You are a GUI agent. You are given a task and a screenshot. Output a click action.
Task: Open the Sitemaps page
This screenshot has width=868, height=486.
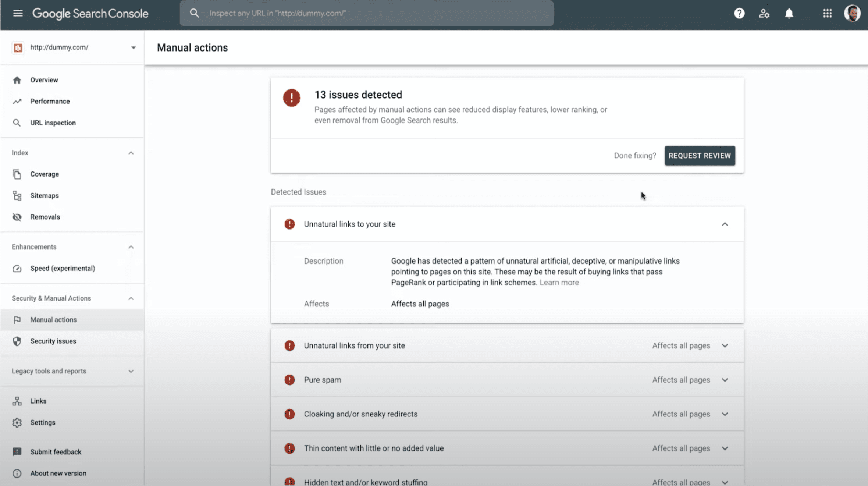click(72, 195)
